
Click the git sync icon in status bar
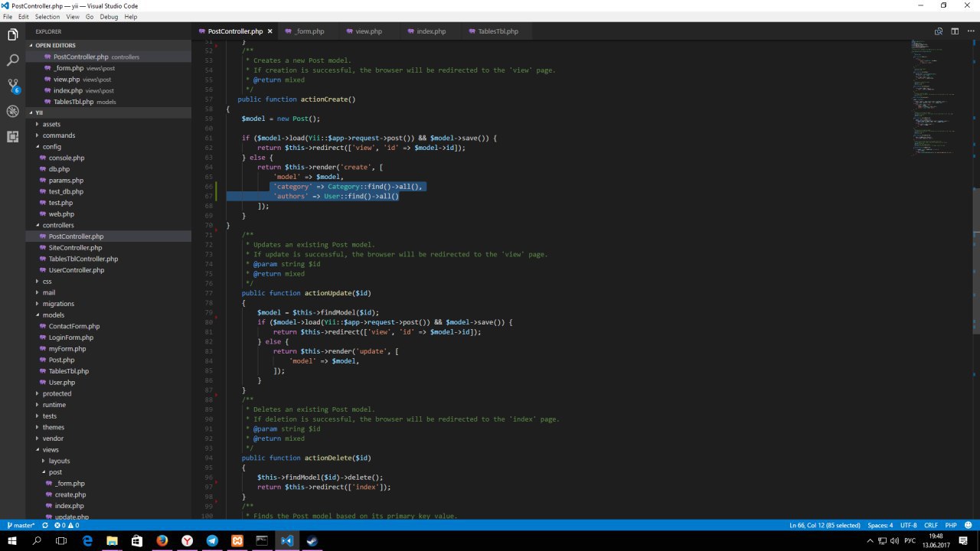(x=46, y=526)
